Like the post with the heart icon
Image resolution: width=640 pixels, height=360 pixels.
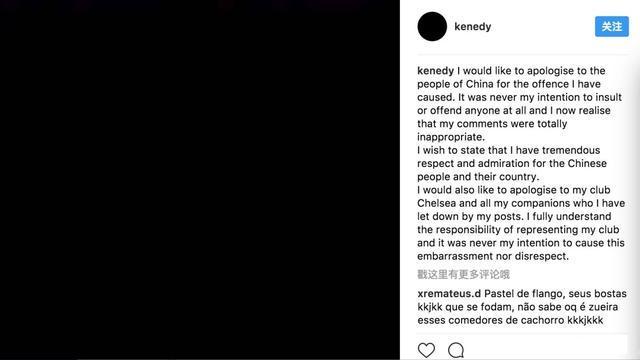[426, 350]
